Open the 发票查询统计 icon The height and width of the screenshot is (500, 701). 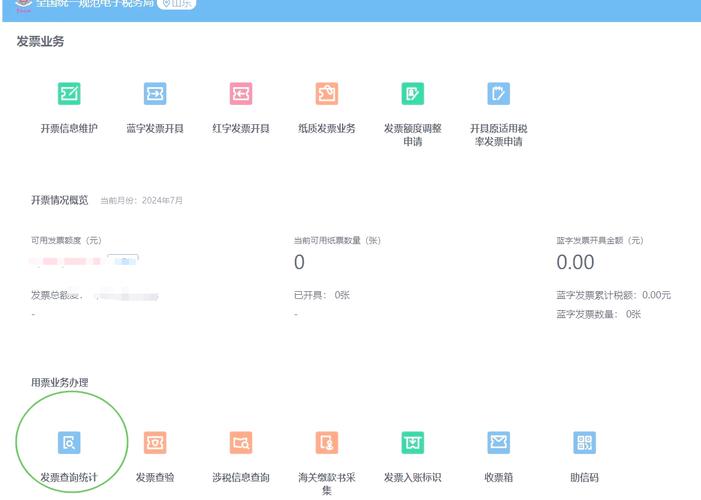[x=69, y=442]
